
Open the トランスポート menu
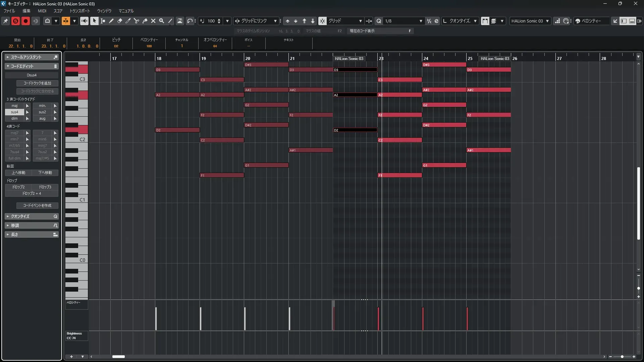[80, 11]
